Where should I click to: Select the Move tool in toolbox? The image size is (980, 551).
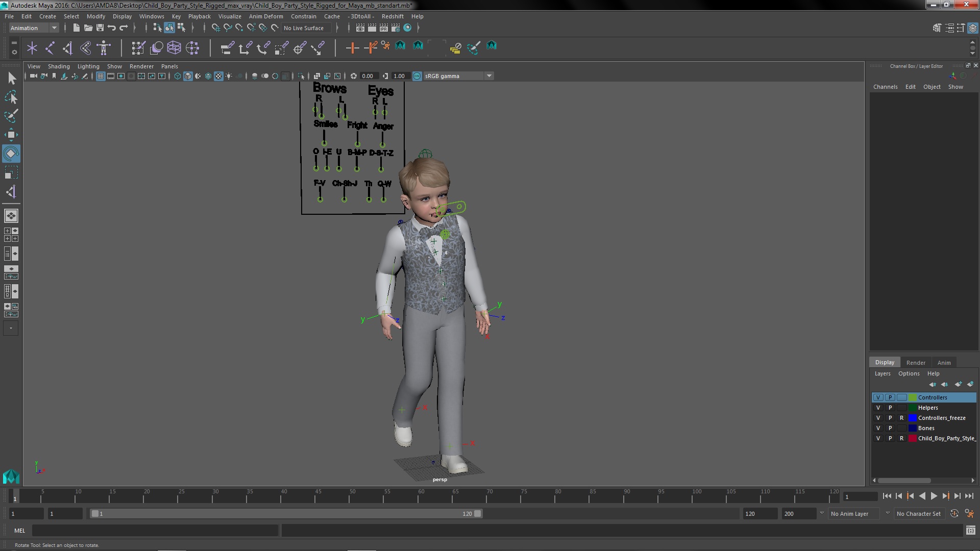click(11, 135)
